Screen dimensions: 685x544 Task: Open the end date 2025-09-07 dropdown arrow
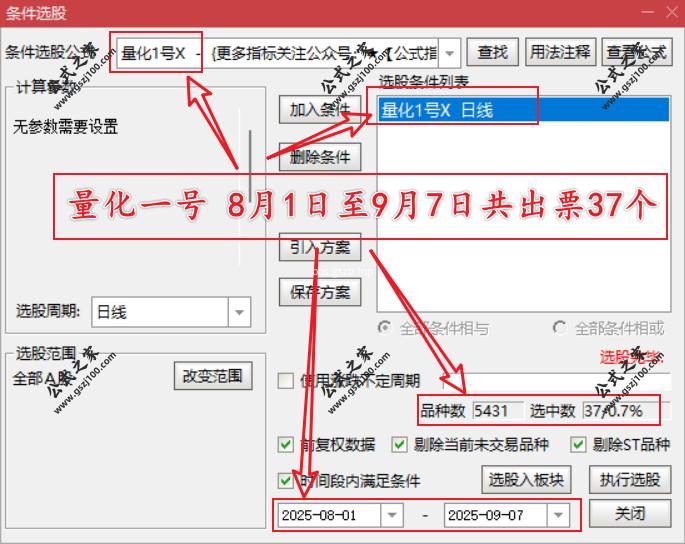coord(558,515)
